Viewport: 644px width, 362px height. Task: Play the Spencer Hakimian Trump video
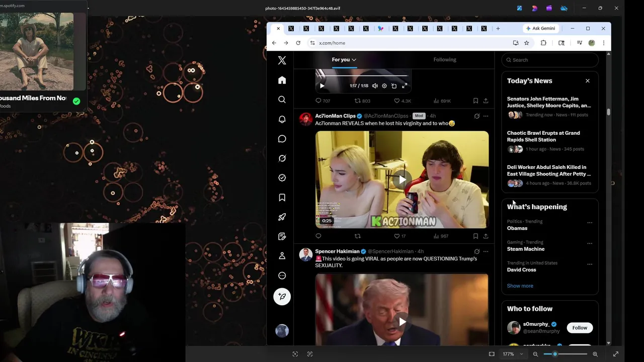pyautogui.click(x=402, y=322)
